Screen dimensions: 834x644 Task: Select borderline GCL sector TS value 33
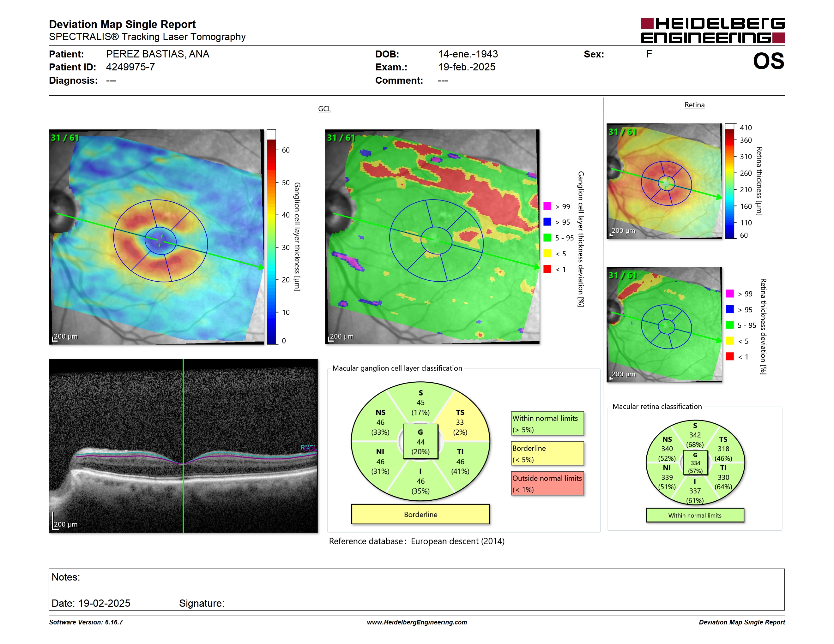click(x=460, y=422)
